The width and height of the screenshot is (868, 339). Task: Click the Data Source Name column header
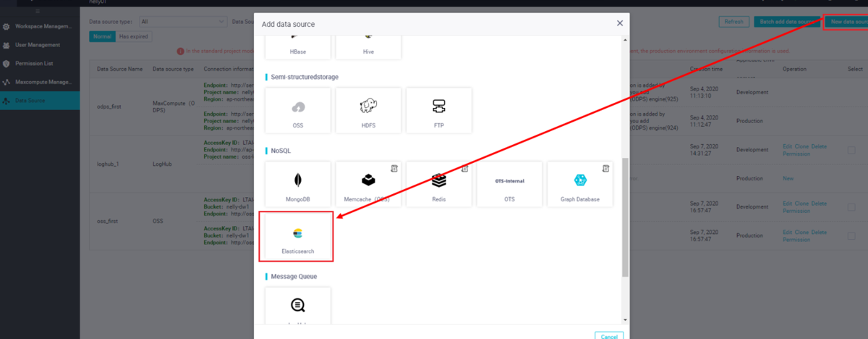[120, 69]
